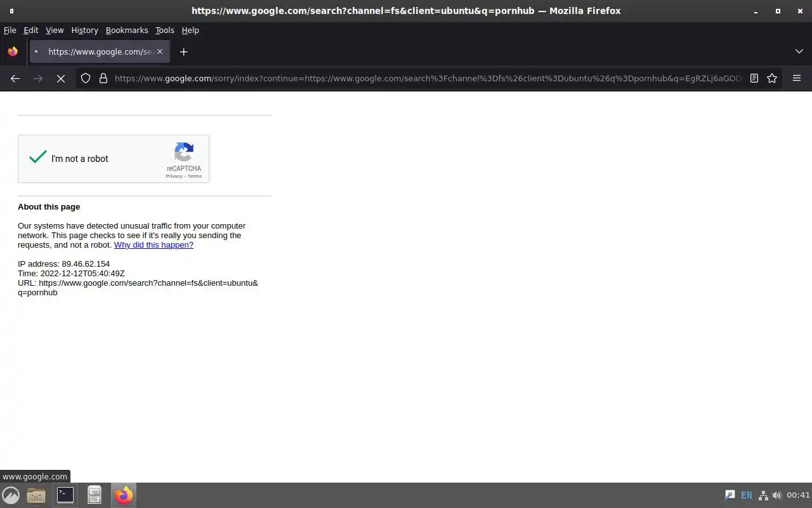Open the notification tray icon left of EN
Viewport: 812px width, 508px height.
click(x=730, y=495)
